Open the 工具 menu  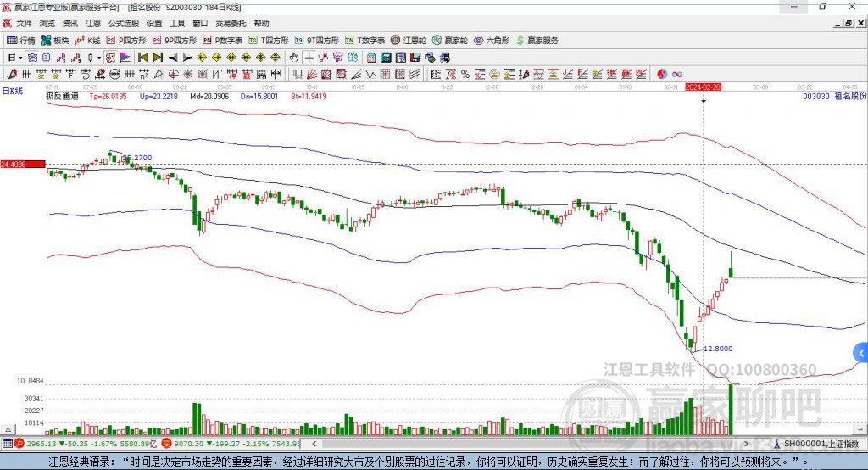[x=177, y=23]
